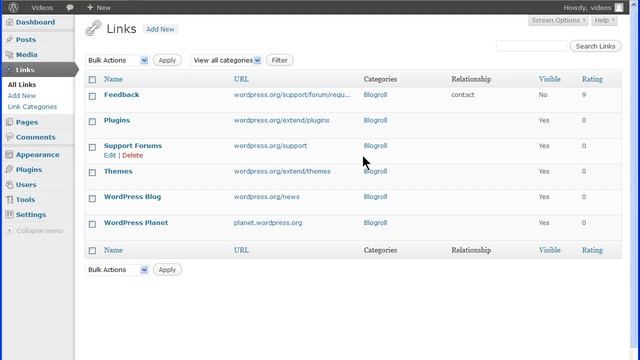The height and width of the screenshot is (360, 640).
Task: Select All Links submenu item
Action: click(22, 84)
